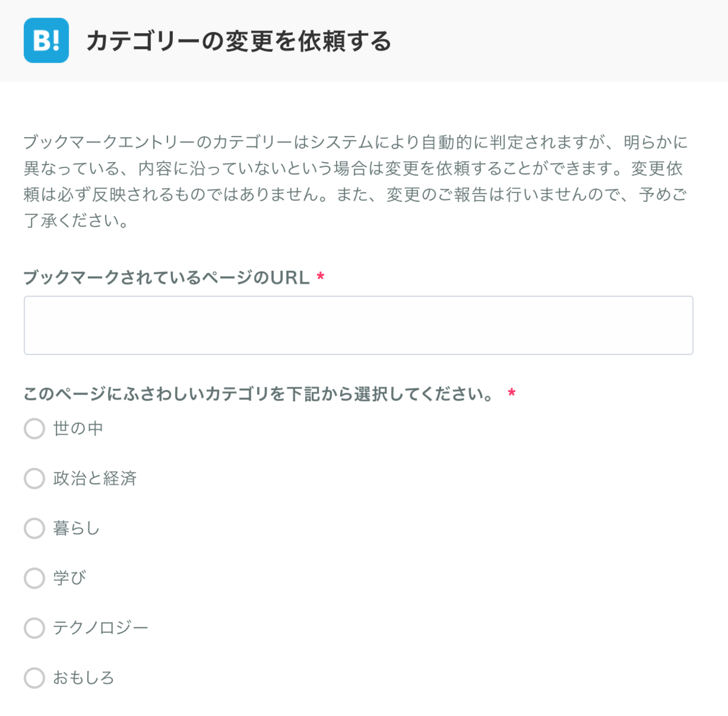The image size is (728, 716).
Task: Click the Hatena Bookmark B! logo
Action: 46,41
